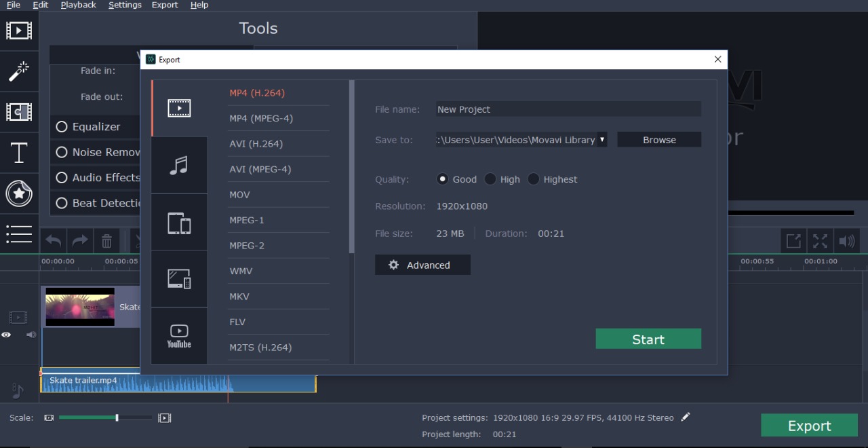
Task: Select the YouTube export category
Action: click(x=179, y=336)
